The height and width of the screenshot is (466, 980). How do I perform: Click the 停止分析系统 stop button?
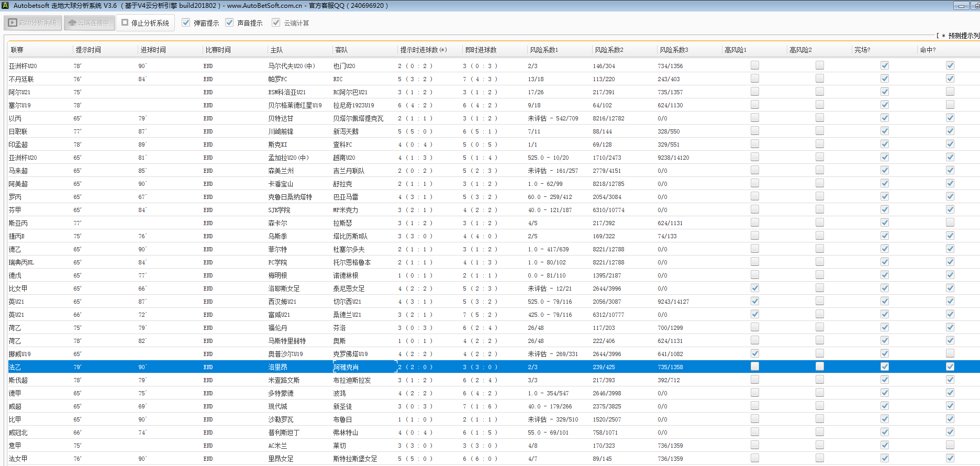pos(146,23)
